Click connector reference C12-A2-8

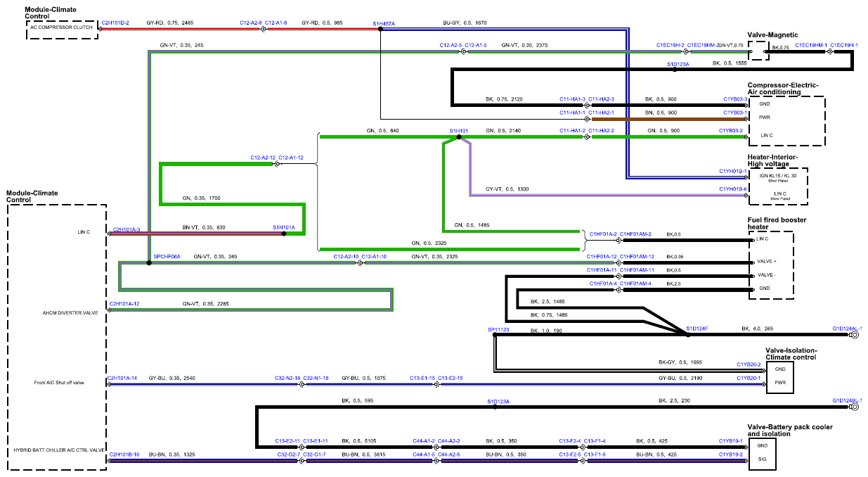click(250, 23)
